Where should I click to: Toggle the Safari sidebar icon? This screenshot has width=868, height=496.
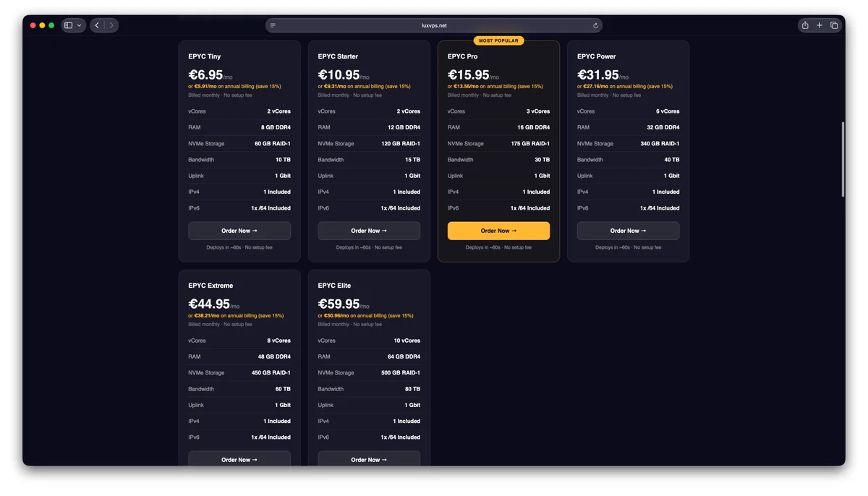coord(68,25)
